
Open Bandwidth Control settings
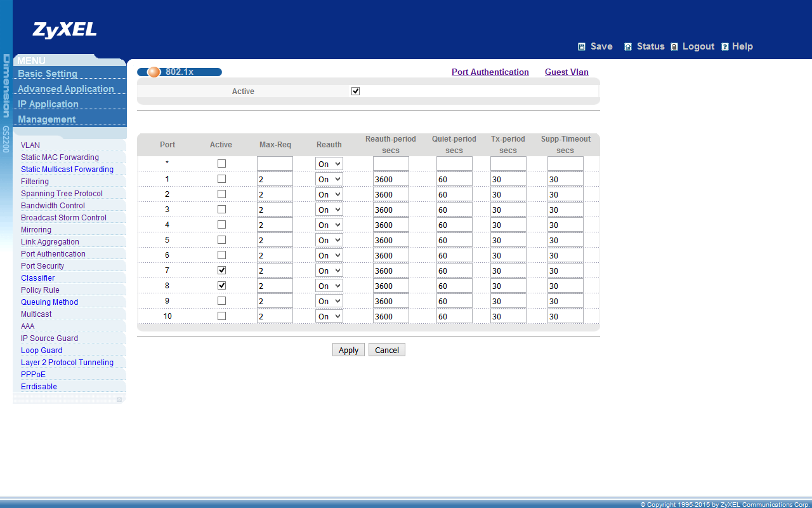click(x=53, y=206)
